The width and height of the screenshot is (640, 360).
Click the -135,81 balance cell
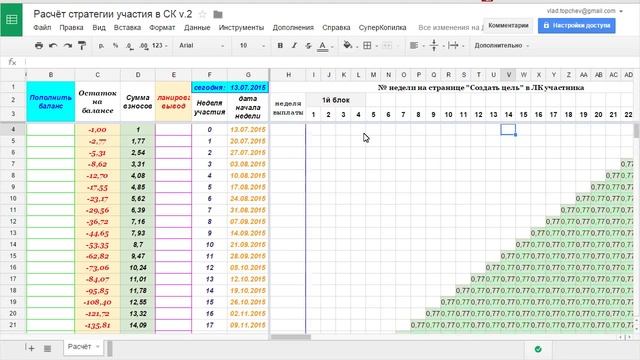point(98,325)
